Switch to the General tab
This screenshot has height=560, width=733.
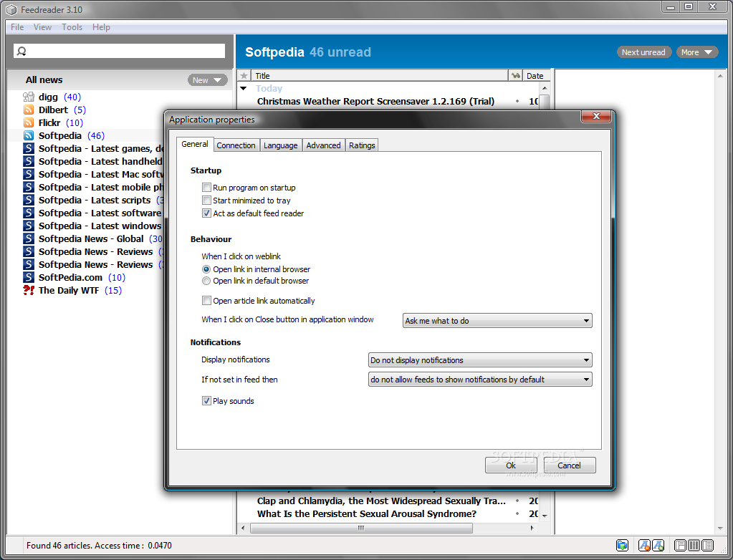pos(195,145)
